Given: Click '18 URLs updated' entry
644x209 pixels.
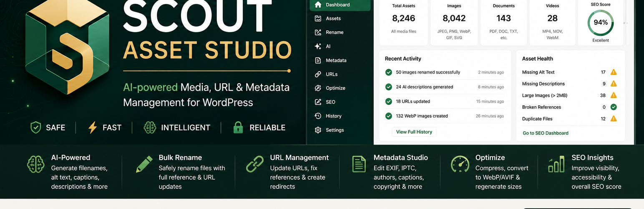Looking at the screenshot, I should click(413, 101).
